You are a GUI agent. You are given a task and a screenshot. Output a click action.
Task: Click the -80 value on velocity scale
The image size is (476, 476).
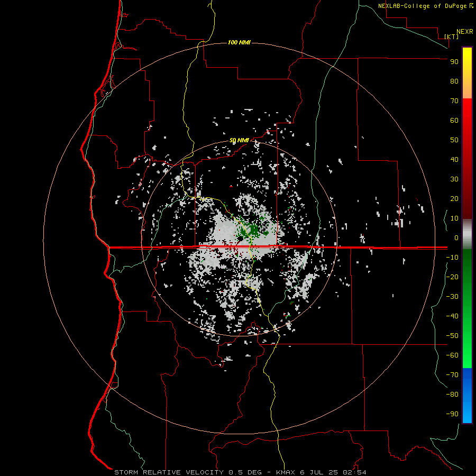coord(452,395)
